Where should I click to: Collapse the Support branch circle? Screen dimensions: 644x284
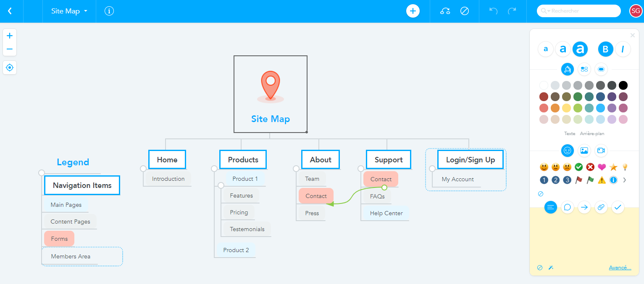(x=361, y=169)
